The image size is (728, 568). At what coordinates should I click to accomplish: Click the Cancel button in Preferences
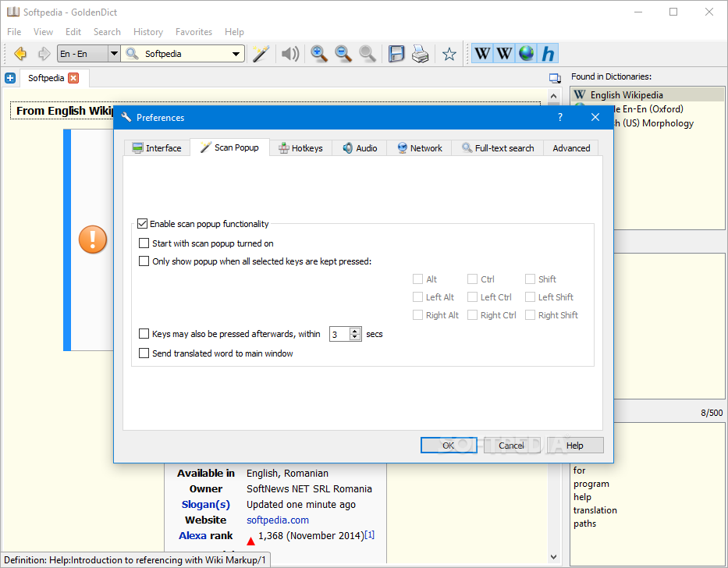pyautogui.click(x=511, y=446)
